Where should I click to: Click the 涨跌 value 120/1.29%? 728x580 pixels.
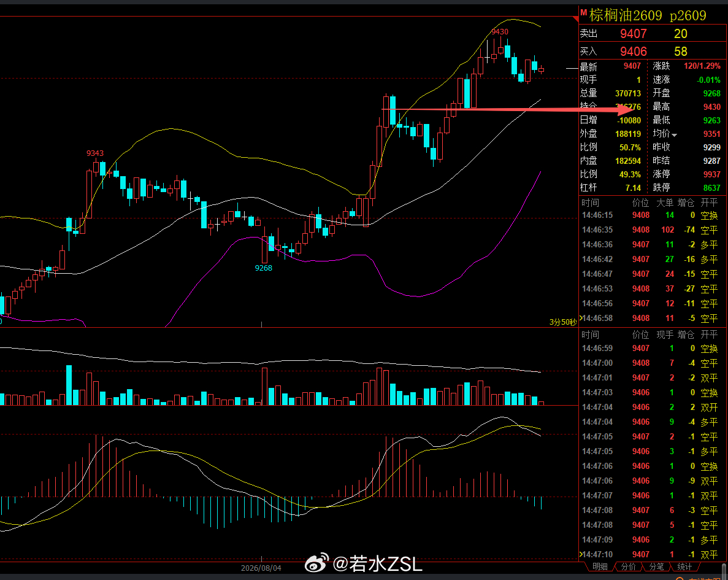point(702,66)
